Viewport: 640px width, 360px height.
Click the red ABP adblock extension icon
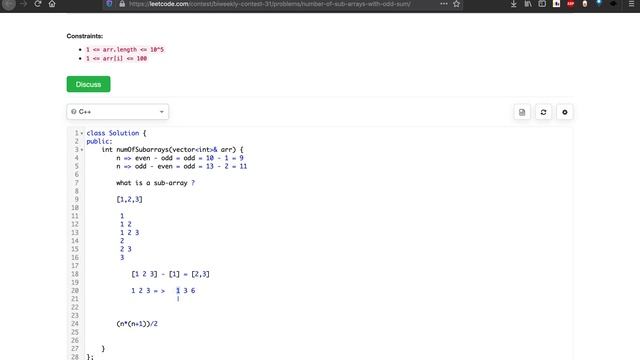click(x=571, y=4)
